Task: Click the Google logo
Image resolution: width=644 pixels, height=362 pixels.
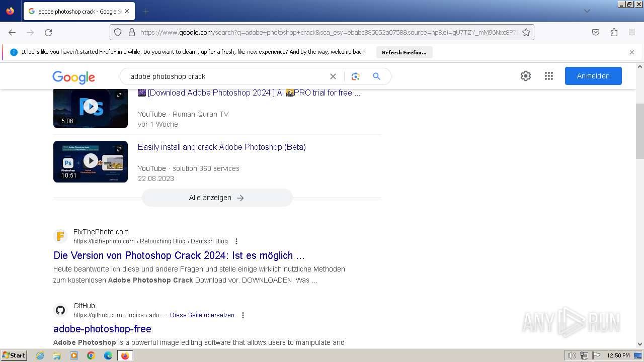Action: 74,77
